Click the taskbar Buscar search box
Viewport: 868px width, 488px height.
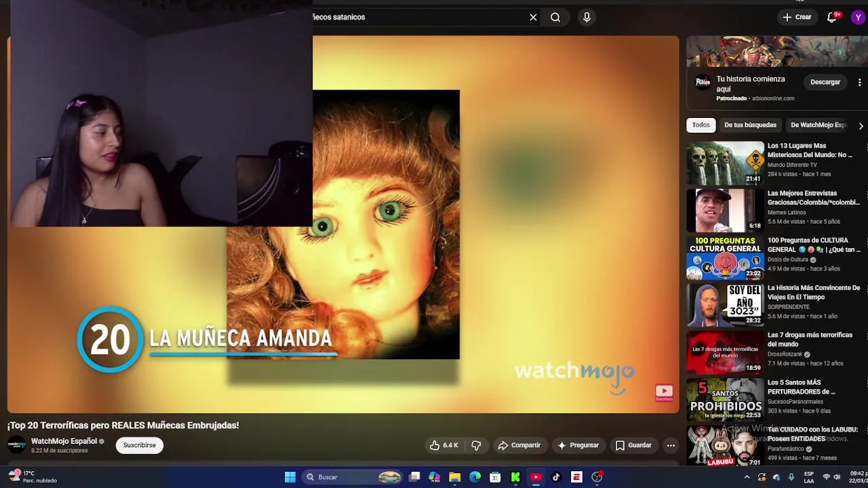click(353, 477)
